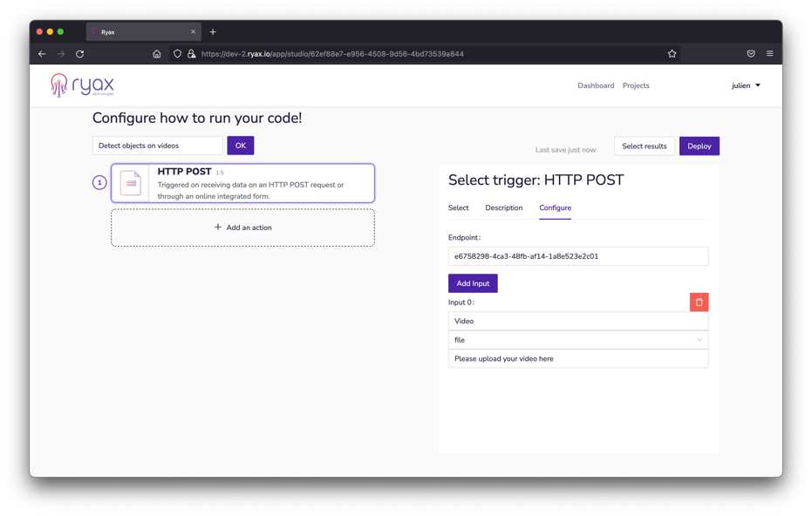Click Add an action box
The height and width of the screenshot is (516, 812).
(242, 227)
